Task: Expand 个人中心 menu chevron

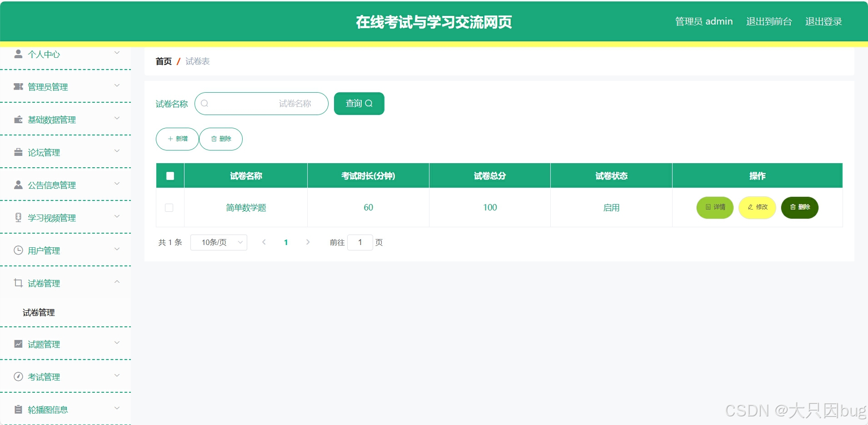Action: click(117, 53)
